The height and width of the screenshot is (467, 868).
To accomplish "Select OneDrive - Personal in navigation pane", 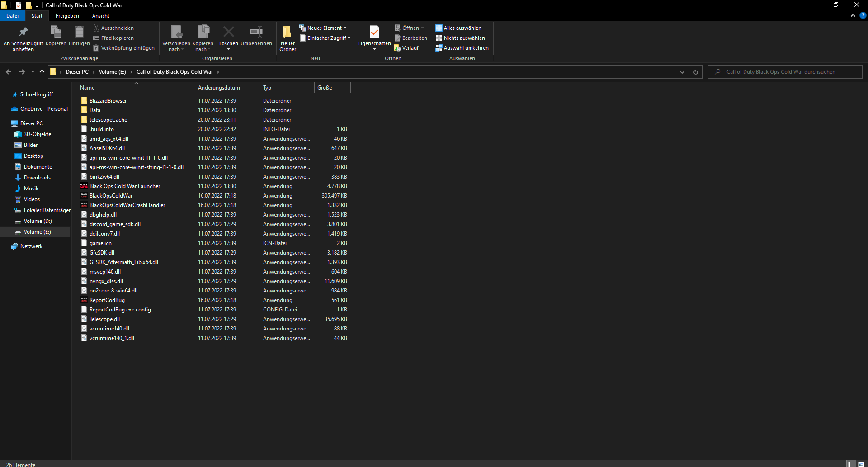I will (x=40, y=109).
